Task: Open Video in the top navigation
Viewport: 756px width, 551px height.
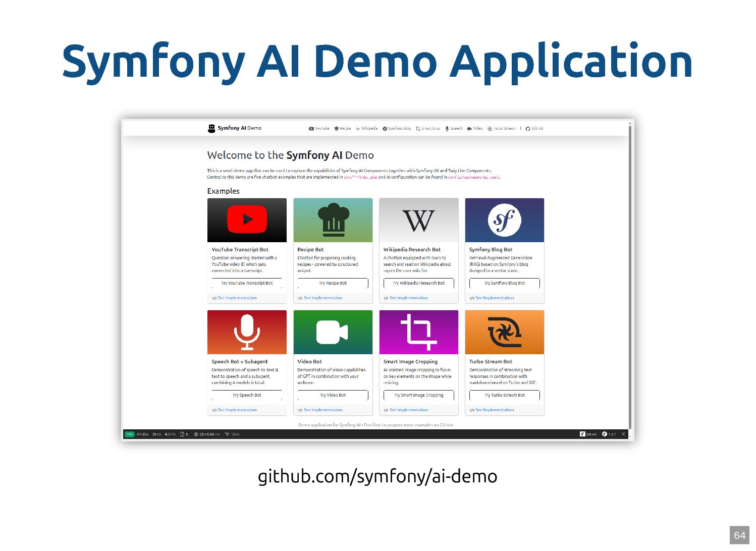Action: tap(475, 128)
